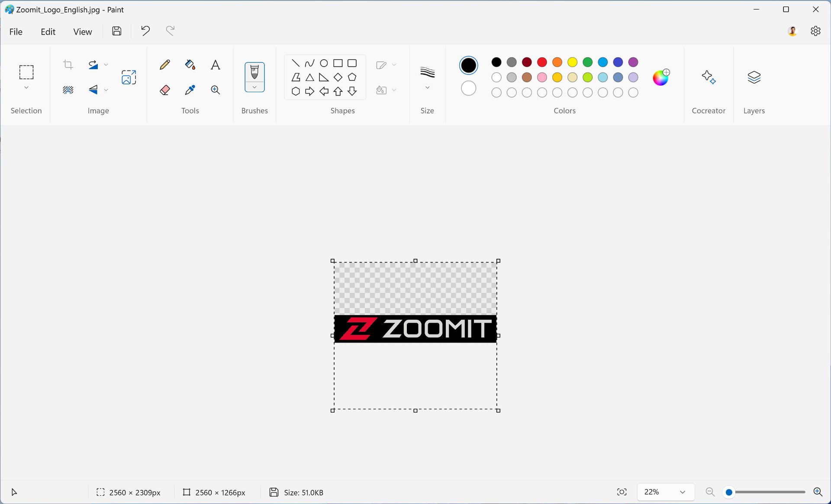
Task: Select the Magnifier tool
Action: (215, 90)
